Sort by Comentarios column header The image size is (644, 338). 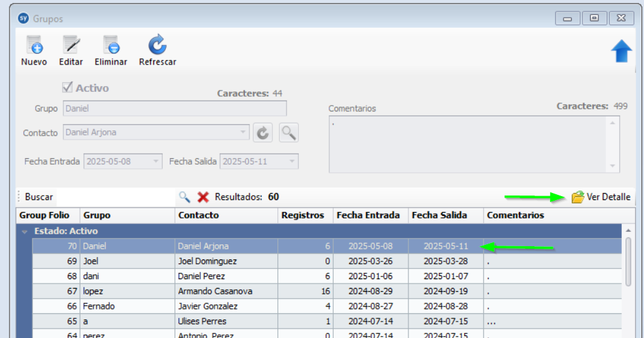point(559,216)
